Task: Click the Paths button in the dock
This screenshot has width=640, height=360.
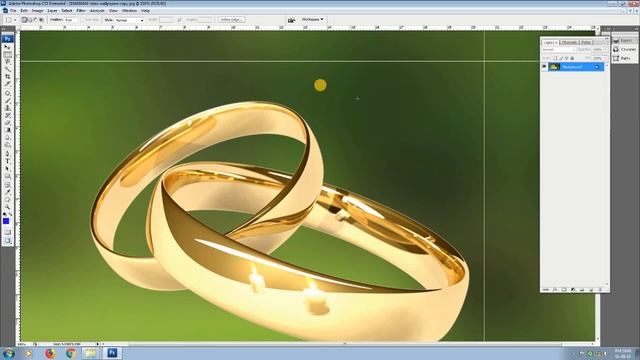Action: (625, 58)
